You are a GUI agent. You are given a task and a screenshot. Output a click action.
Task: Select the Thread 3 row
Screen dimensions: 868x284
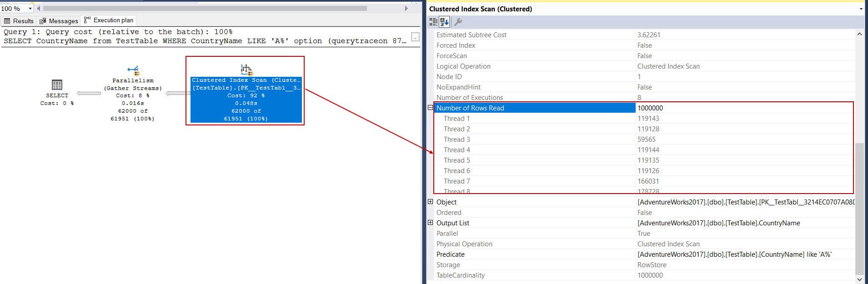[x=644, y=140]
